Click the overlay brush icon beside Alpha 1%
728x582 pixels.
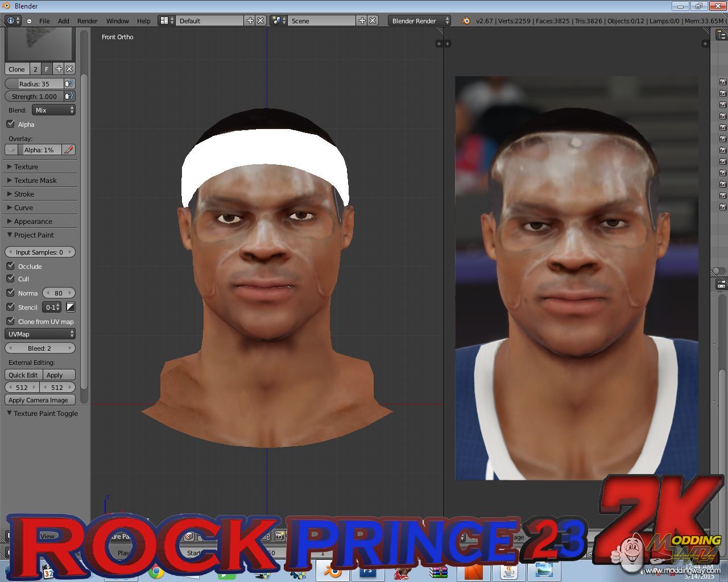point(69,150)
